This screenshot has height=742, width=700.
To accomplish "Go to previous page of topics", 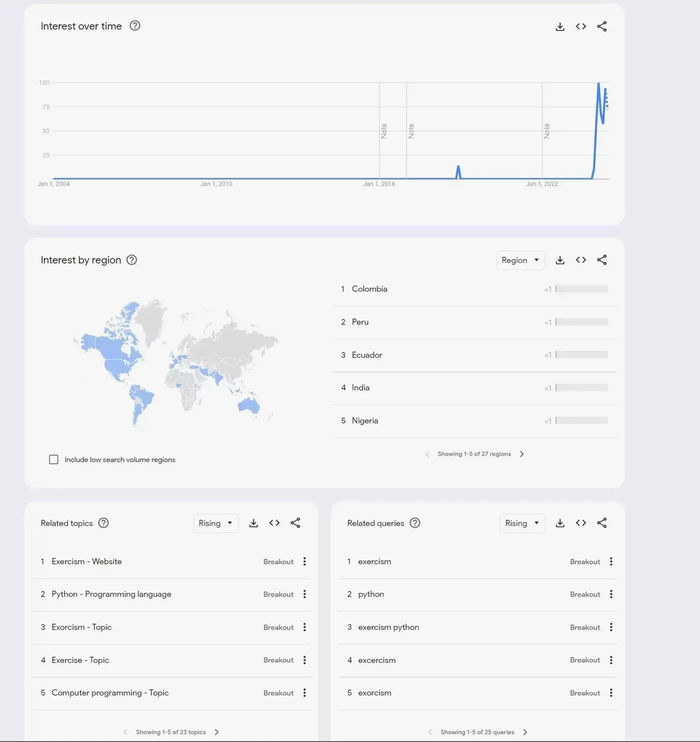I will [126, 732].
